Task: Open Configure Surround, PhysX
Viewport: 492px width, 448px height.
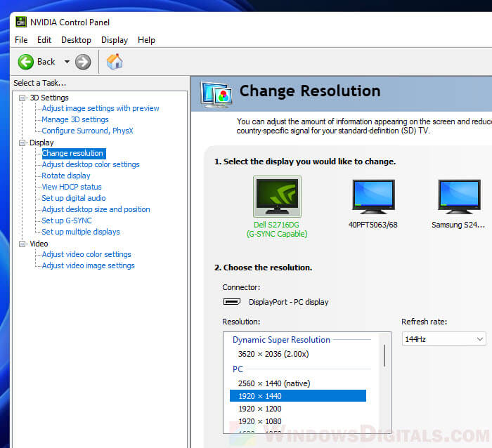Action: pyautogui.click(x=88, y=131)
